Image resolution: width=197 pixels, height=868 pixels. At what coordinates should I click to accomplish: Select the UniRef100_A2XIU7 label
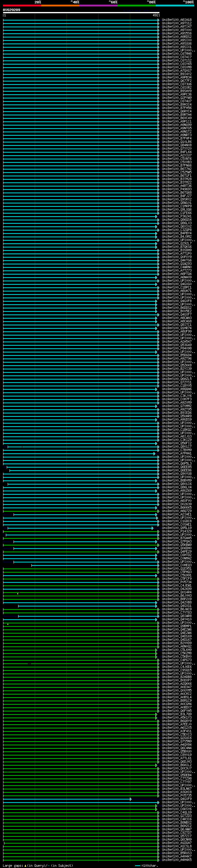click(177, 155)
